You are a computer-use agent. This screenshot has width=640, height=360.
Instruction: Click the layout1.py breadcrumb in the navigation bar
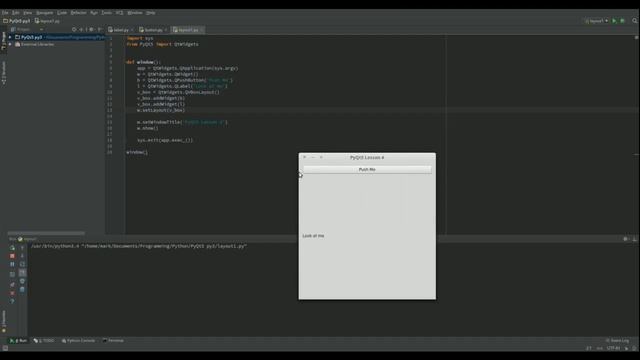coord(47,21)
